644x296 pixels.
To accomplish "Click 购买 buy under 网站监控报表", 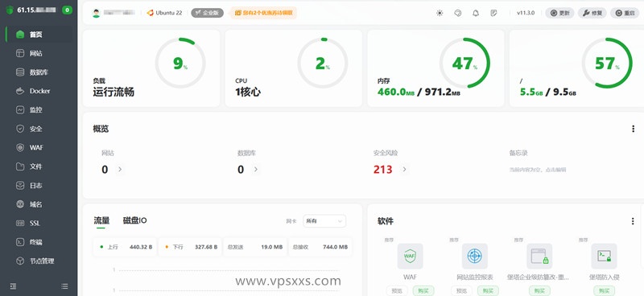I will 488,291.
